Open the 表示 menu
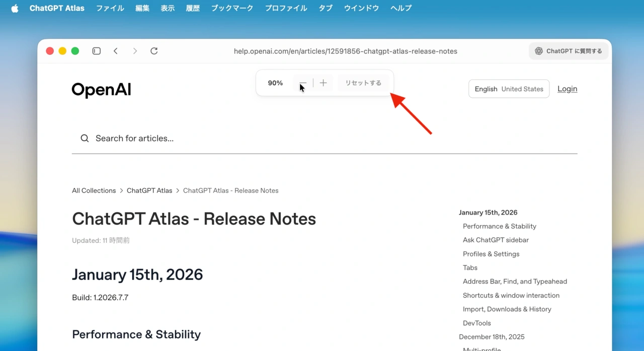644x351 pixels. pyautogui.click(x=168, y=8)
